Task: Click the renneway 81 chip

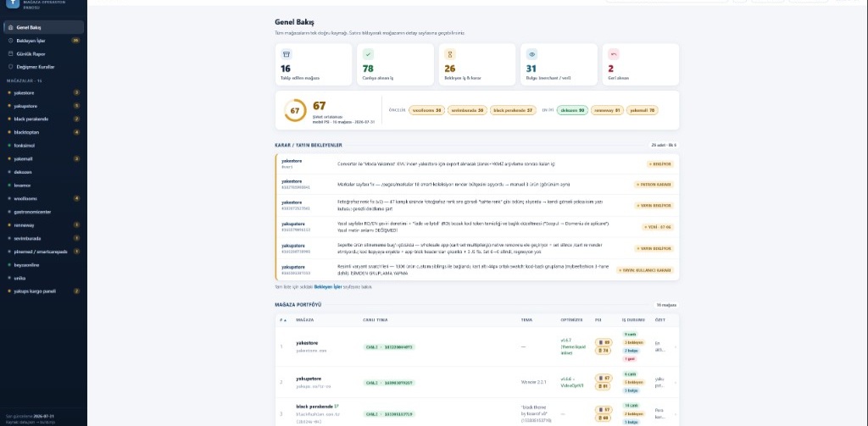Action: coord(607,110)
